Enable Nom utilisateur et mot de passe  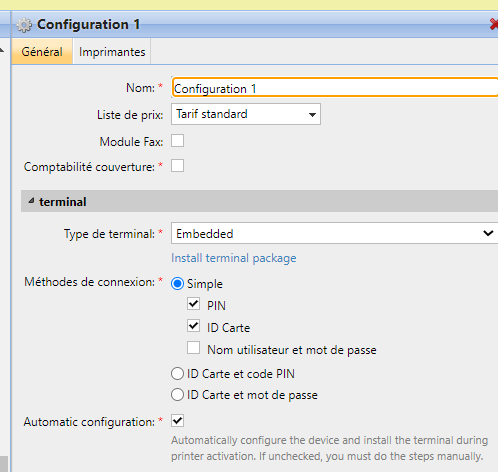(193, 348)
